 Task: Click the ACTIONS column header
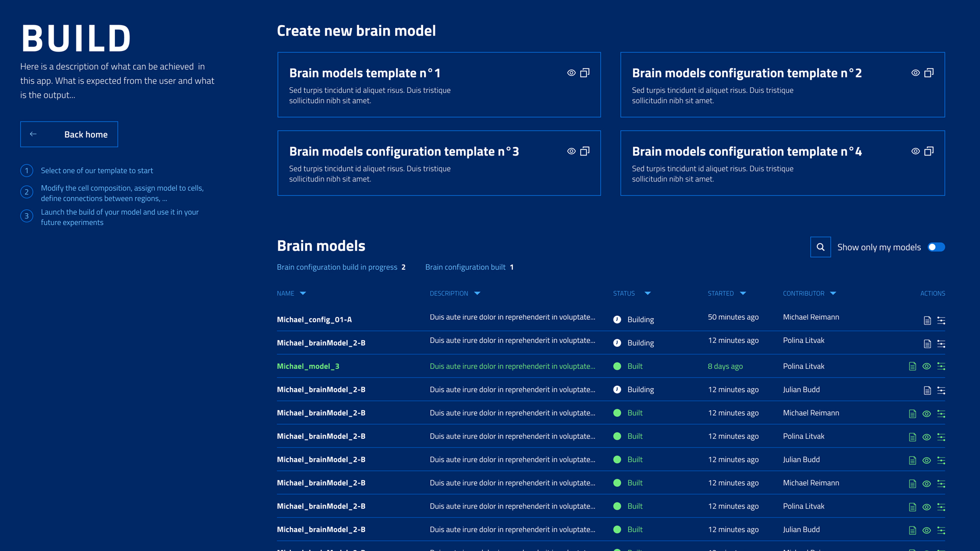click(x=933, y=293)
